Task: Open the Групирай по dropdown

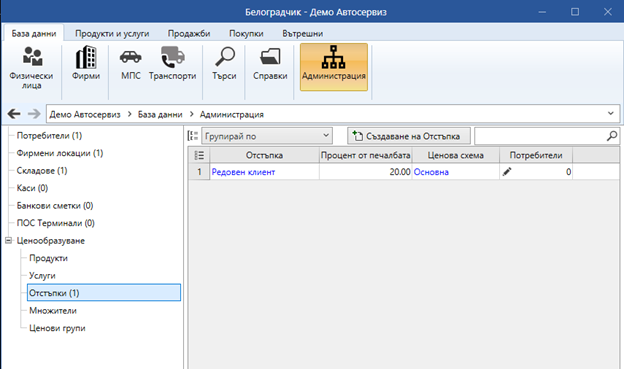Action: point(267,136)
